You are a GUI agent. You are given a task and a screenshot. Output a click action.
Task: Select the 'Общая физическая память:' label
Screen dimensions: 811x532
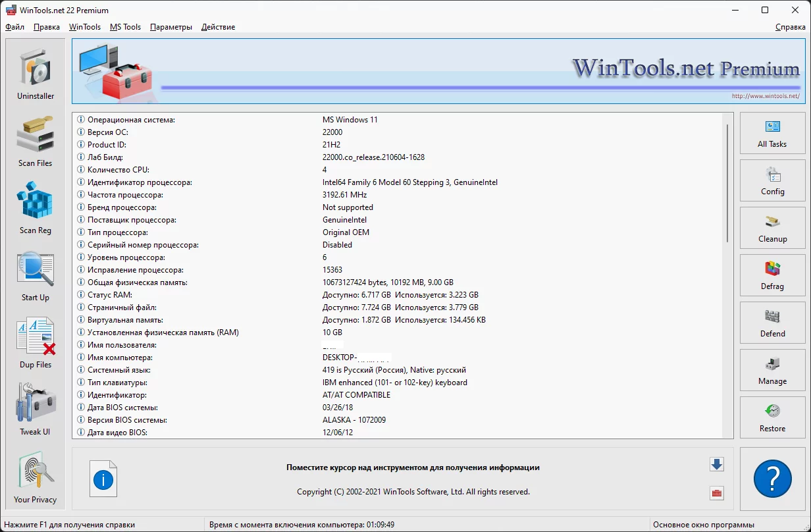[138, 282]
